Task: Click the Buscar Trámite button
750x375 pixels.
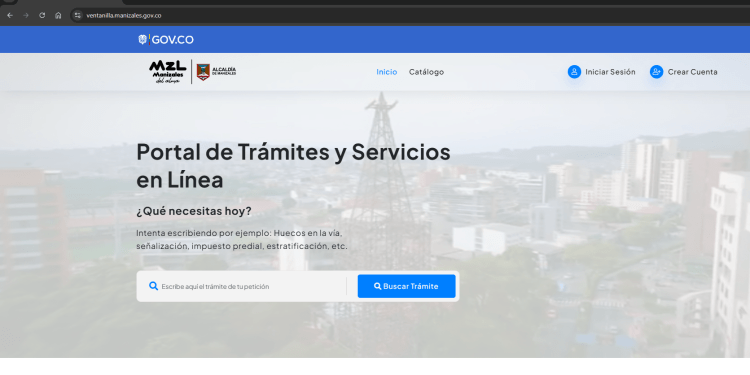Action: click(x=407, y=286)
